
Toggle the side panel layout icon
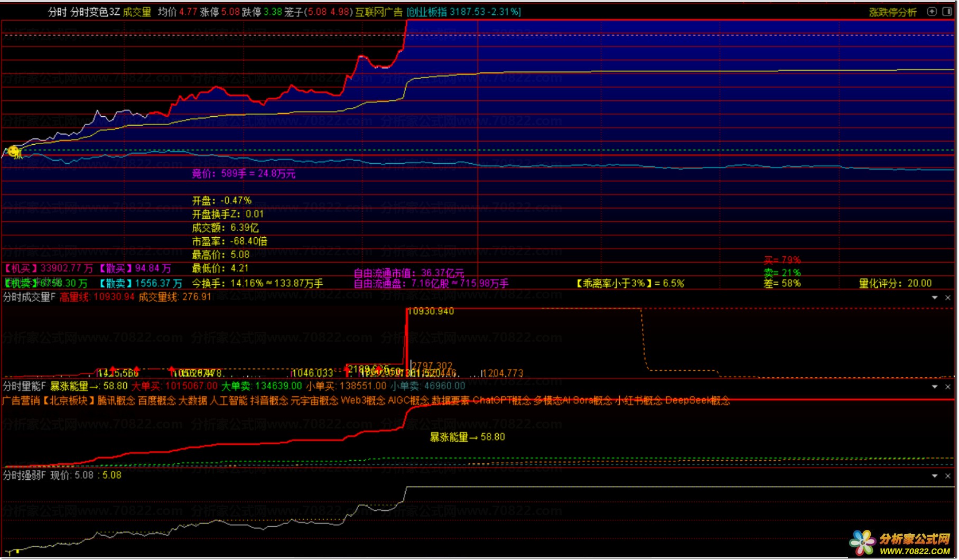click(947, 12)
